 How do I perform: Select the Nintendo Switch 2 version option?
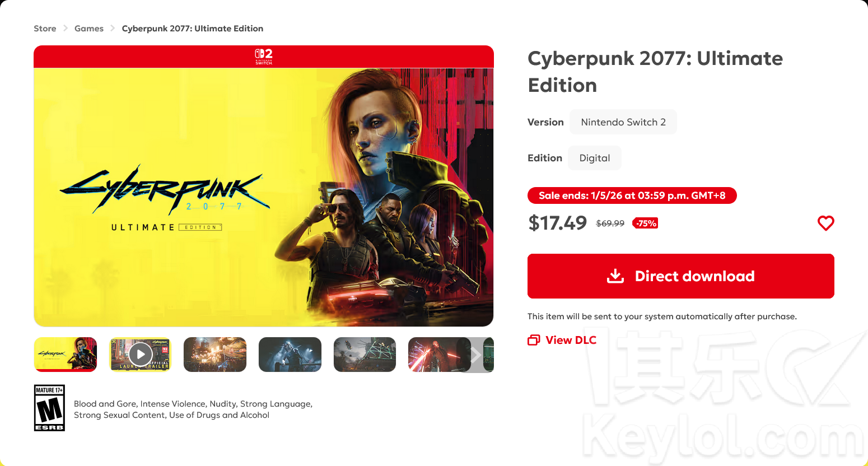point(623,122)
